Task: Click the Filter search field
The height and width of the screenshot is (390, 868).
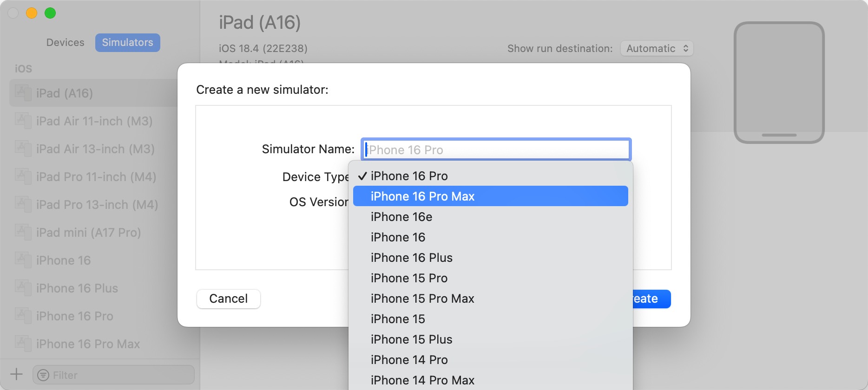Action: point(113,375)
